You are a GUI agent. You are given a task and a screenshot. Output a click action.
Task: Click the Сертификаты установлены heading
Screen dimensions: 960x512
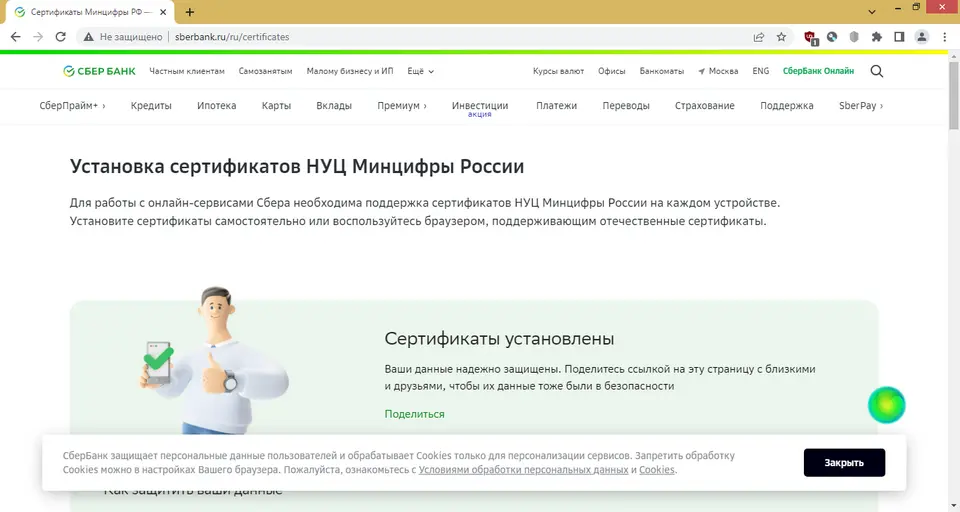coord(499,339)
